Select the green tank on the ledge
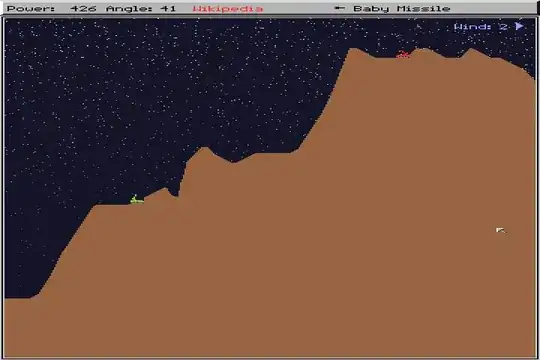The height and width of the screenshot is (360, 540). tap(137, 199)
